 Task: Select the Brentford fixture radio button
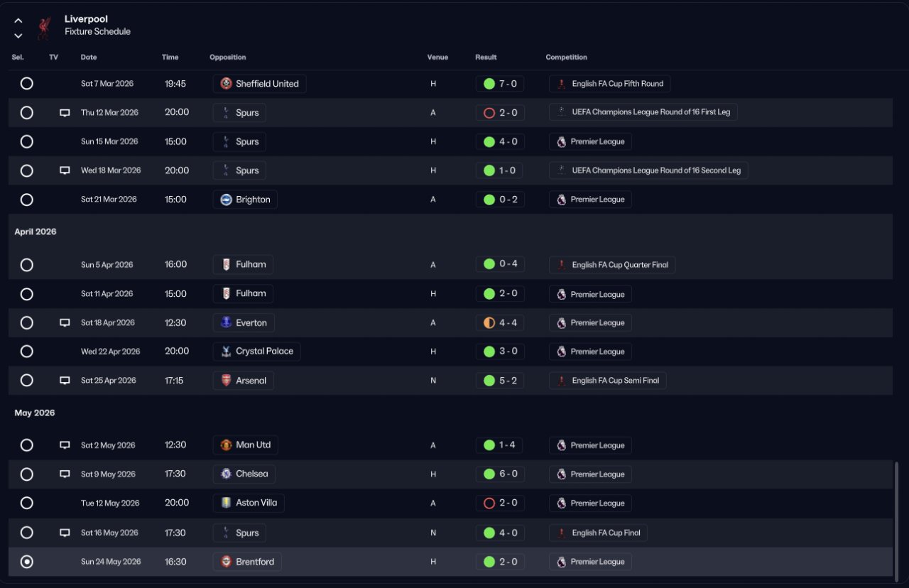27,562
